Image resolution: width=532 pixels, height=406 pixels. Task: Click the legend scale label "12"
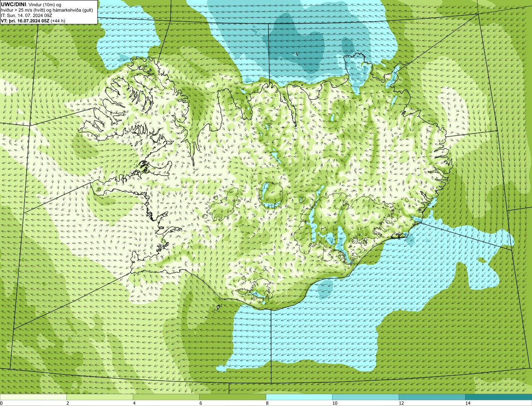(401, 403)
